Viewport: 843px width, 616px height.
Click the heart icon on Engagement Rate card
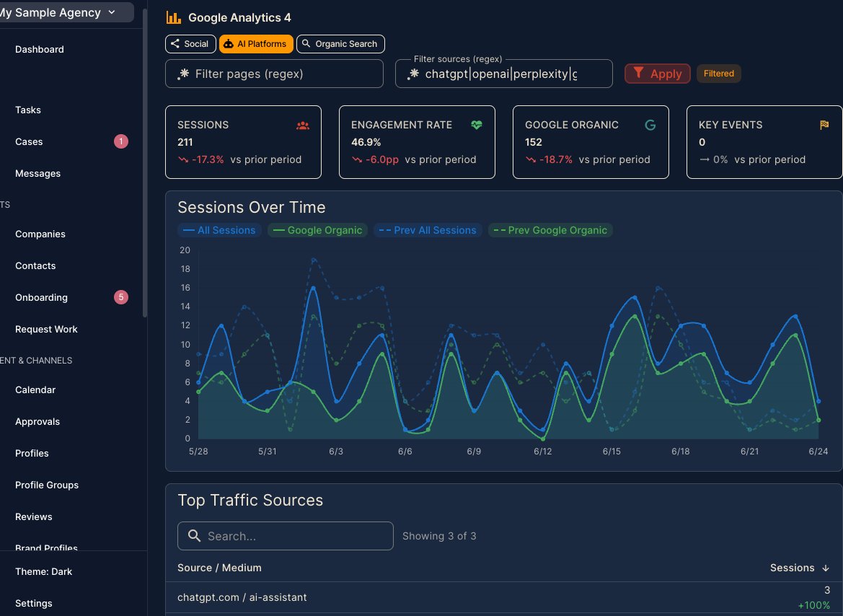[x=477, y=125]
